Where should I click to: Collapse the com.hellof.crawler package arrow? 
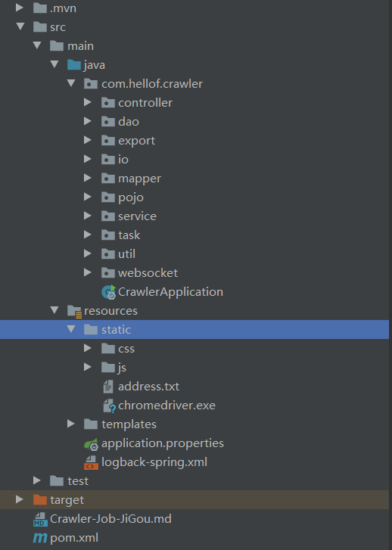tap(71, 83)
